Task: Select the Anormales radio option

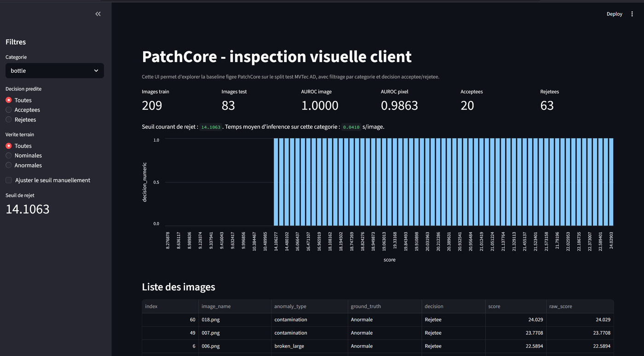Action: pos(24,165)
